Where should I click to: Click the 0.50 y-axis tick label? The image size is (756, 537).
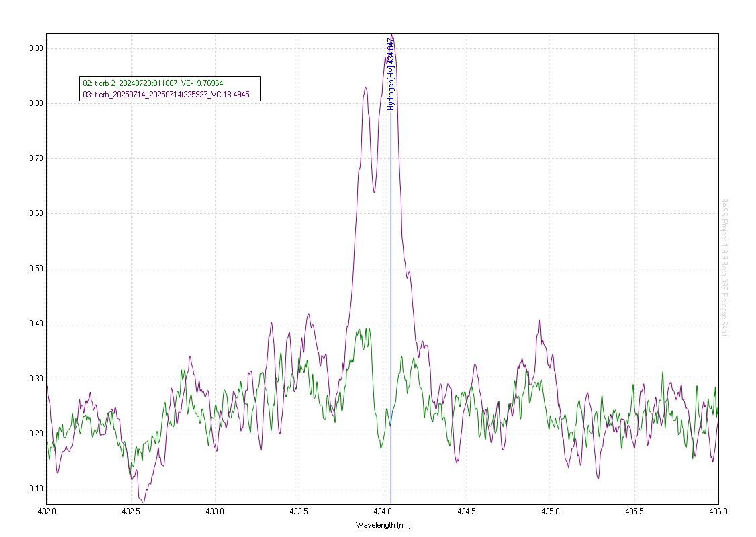coord(36,268)
